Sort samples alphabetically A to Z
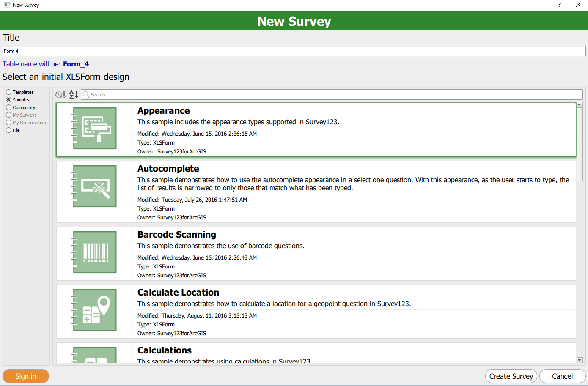Viewport: 588px width, 386px height. [x=74, y=95]
